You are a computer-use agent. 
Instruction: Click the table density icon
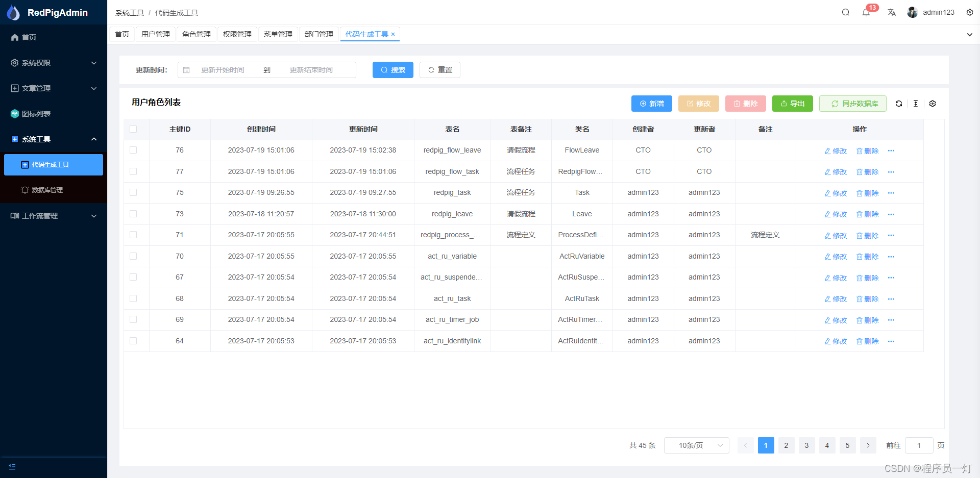[x=916, y=104]
